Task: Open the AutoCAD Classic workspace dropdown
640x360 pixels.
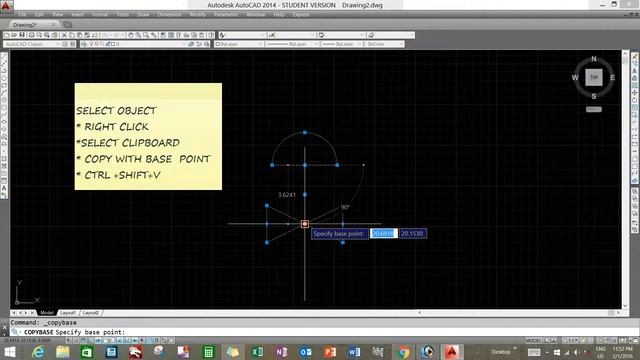Action: [x=31, y=44]
